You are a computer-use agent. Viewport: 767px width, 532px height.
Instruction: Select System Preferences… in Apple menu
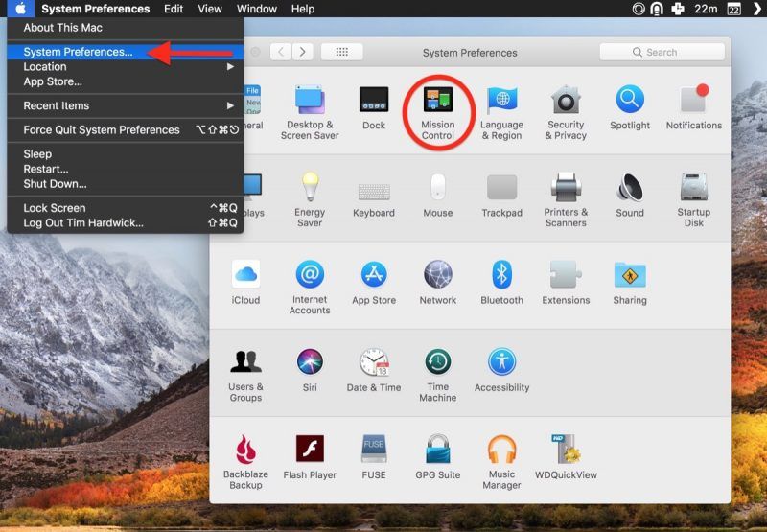pos(79,52)
